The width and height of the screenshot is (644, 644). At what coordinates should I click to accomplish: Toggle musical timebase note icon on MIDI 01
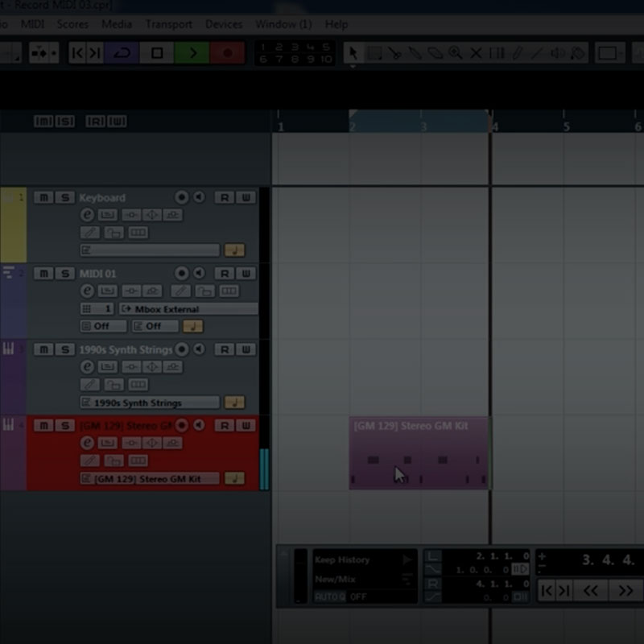pyautogui.click(x=192, y=326)
